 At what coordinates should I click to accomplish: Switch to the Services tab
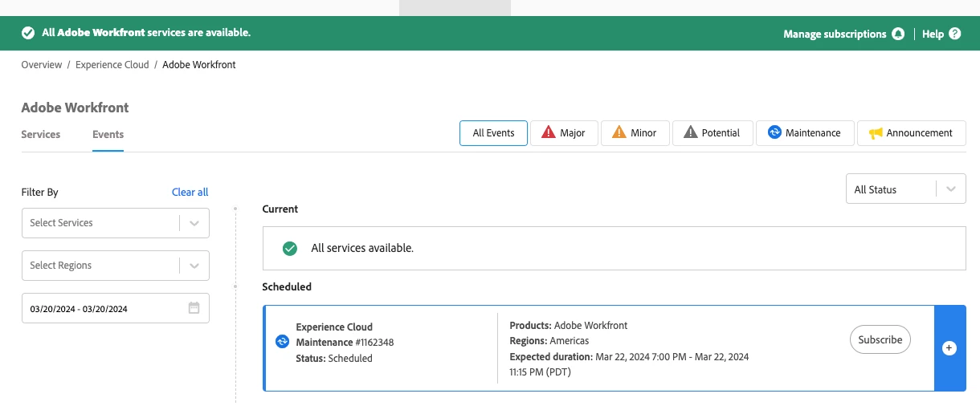[41, 134]
